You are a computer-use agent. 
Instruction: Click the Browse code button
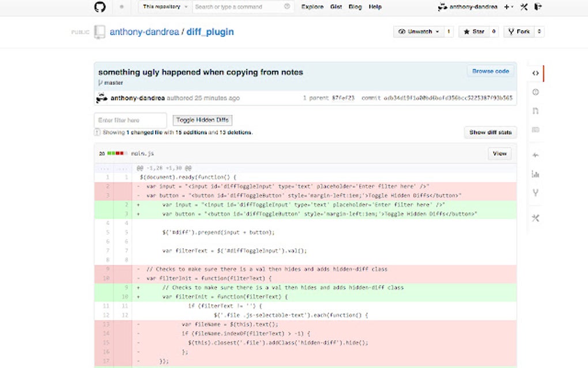[x=491, y=71]
